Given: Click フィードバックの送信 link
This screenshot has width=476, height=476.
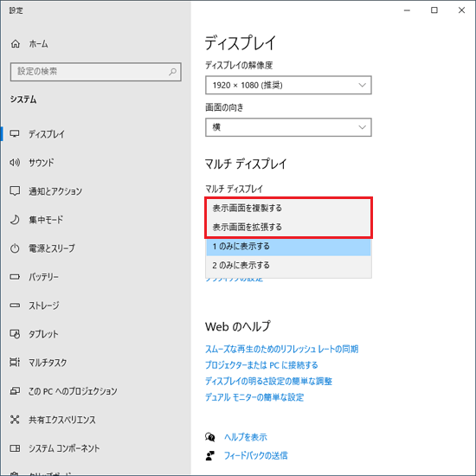Looking at the screenshot, I should point(255,455).
